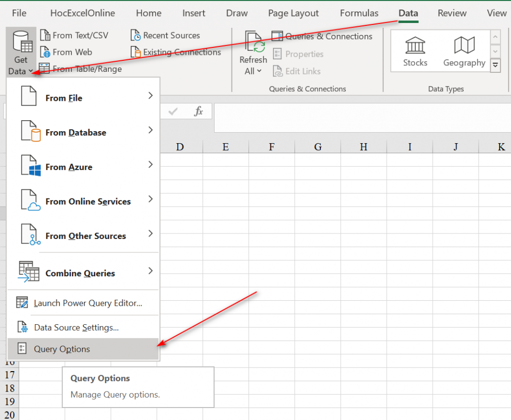Open the HocExcelOnline tab
Viewport: 511px width, 420px height.
[x=82, y=13]
